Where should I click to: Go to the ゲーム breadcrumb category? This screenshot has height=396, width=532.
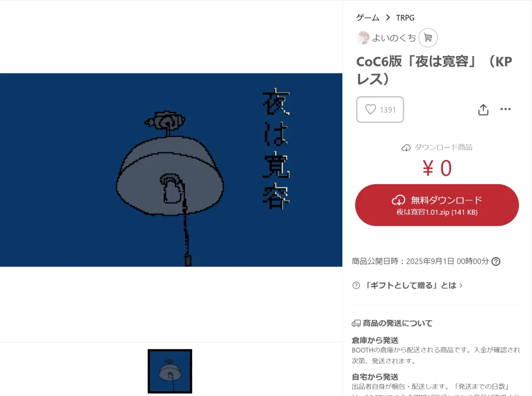coord(367,18)
